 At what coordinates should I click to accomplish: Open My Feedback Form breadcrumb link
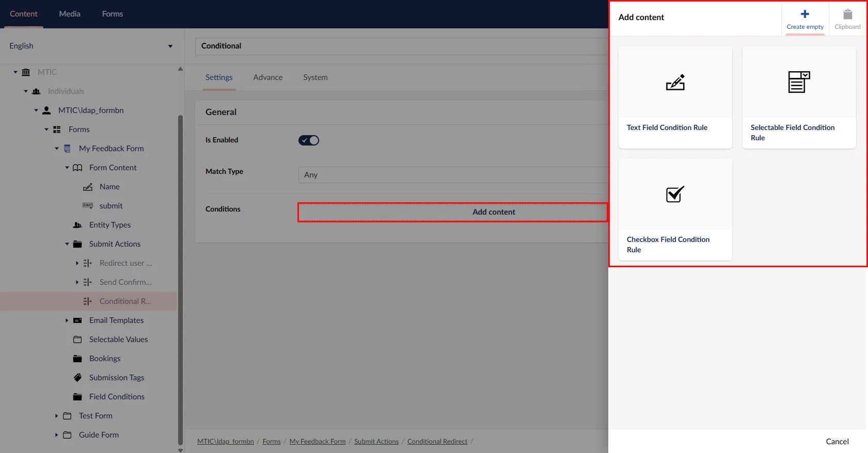tap(317, 441)
